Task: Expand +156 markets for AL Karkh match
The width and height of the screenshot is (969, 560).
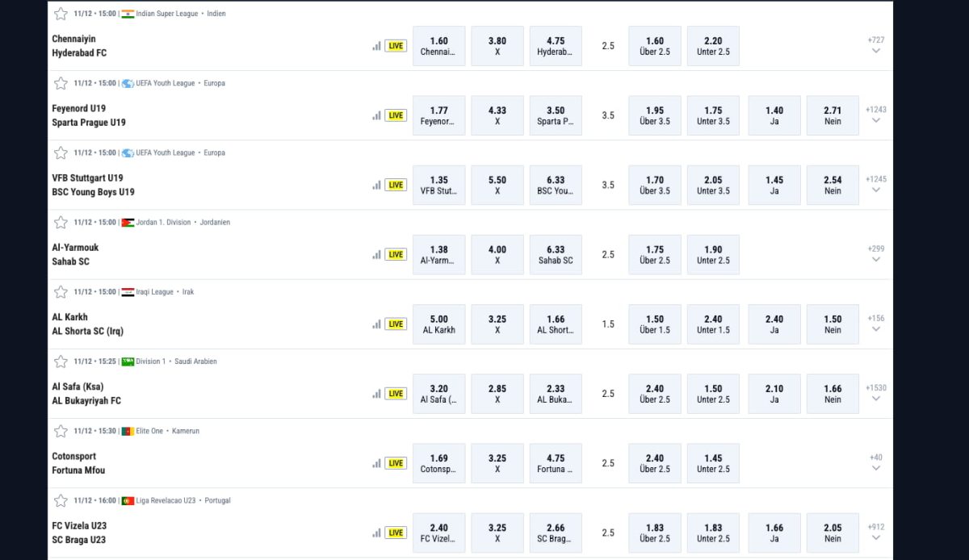Action: pos(876,324)
